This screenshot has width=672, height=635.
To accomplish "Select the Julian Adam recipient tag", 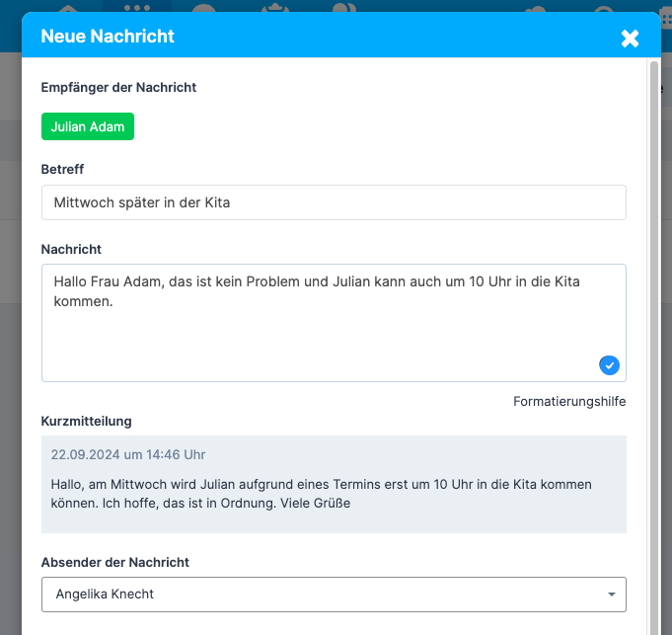I will click(88, 126).
